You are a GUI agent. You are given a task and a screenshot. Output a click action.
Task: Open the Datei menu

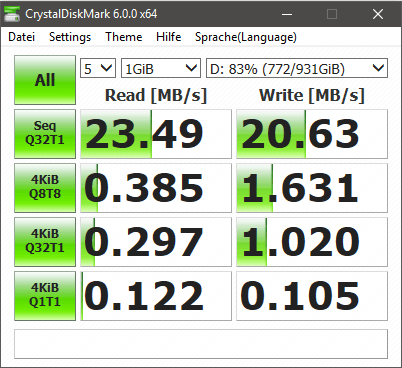[x=22, y=37]
